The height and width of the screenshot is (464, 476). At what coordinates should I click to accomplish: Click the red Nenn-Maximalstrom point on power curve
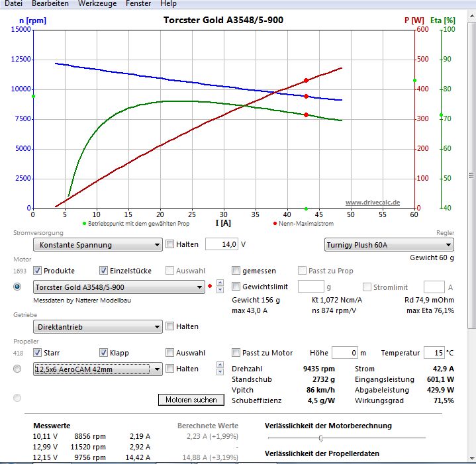(306, 80)
